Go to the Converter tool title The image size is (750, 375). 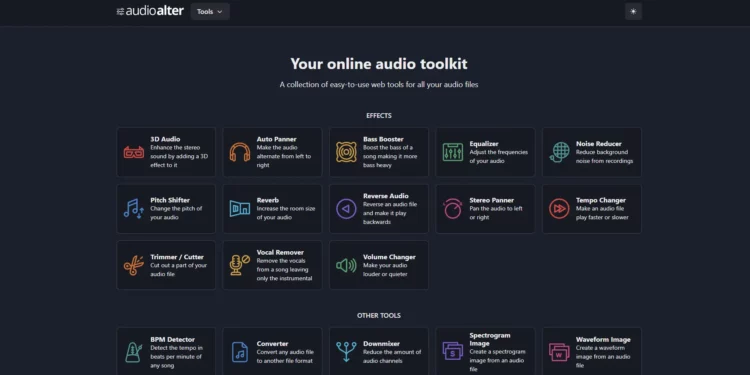(x=273, y=343)
